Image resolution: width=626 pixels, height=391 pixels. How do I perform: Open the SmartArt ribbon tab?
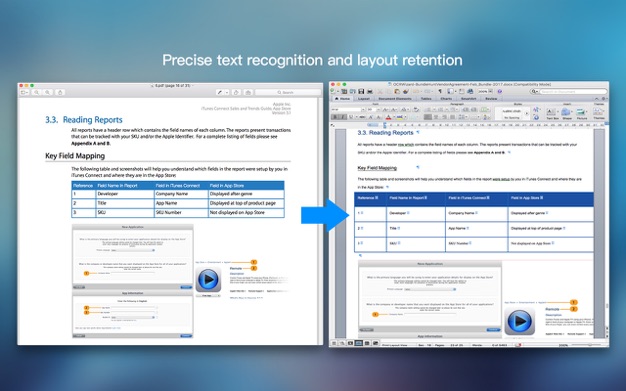coord(469,99)
